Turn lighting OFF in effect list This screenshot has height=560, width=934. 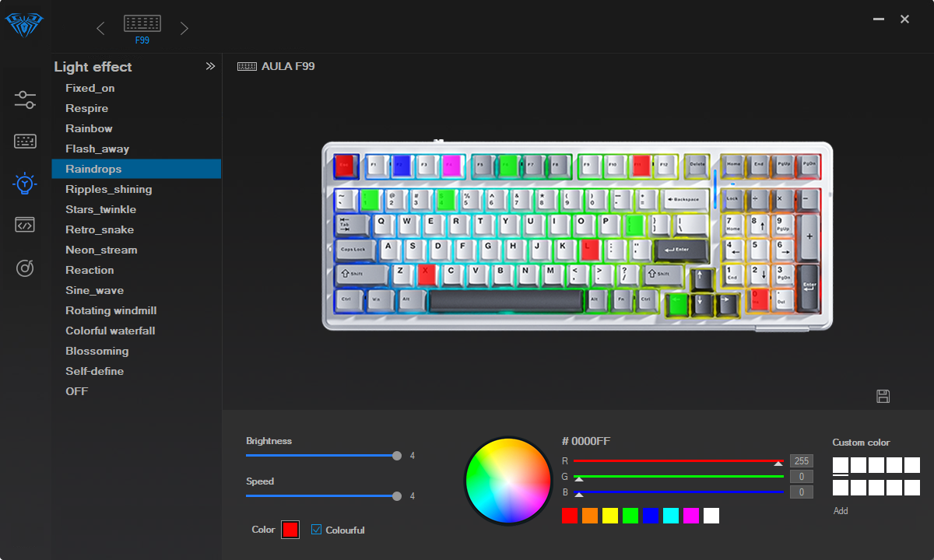(x=77, y=391)
